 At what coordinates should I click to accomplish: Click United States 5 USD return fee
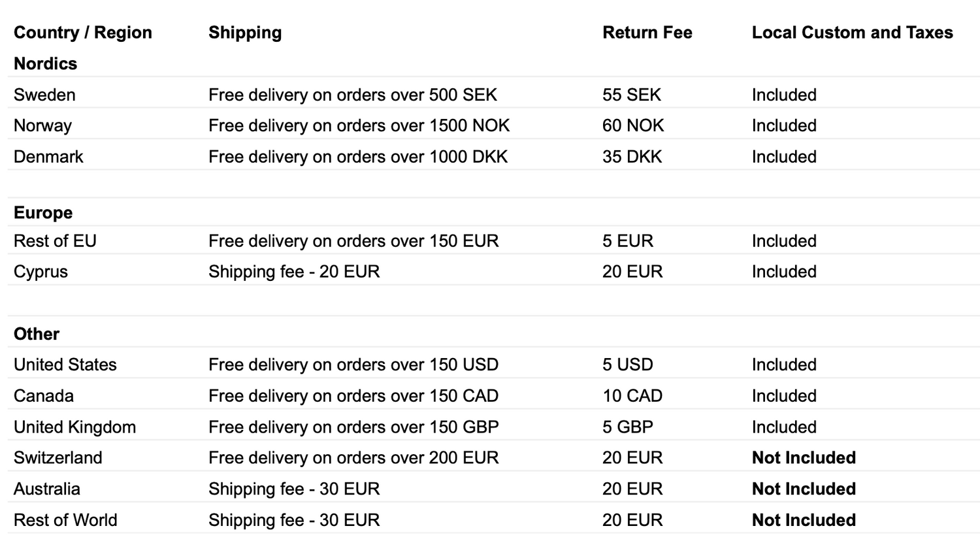(627, 365)
